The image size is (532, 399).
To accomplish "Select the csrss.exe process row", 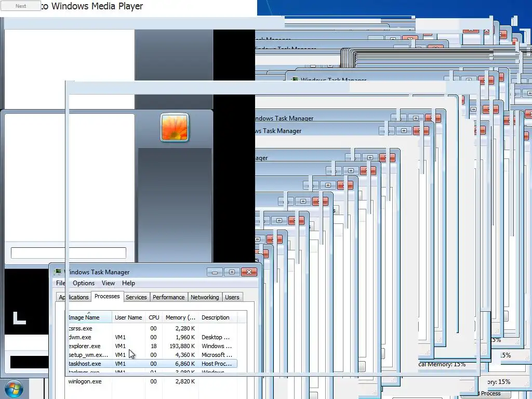I will (x=152, y=328).
